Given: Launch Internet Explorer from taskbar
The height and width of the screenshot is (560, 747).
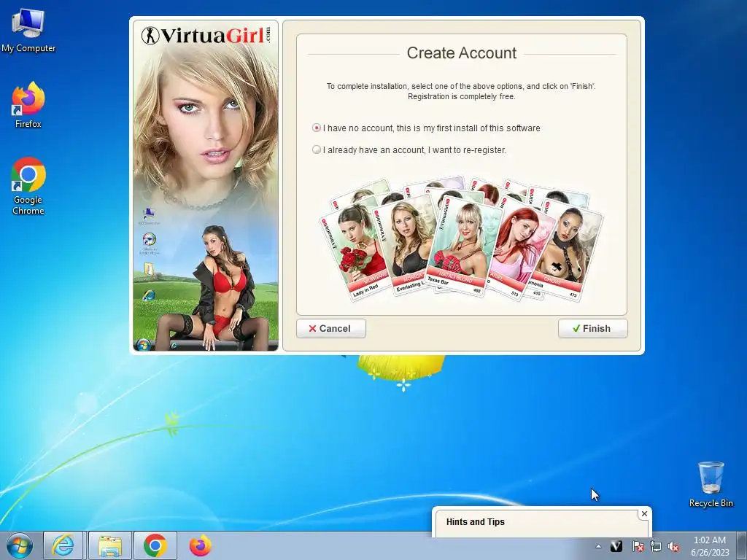Looking at the screenshot, I should (63, 545).
